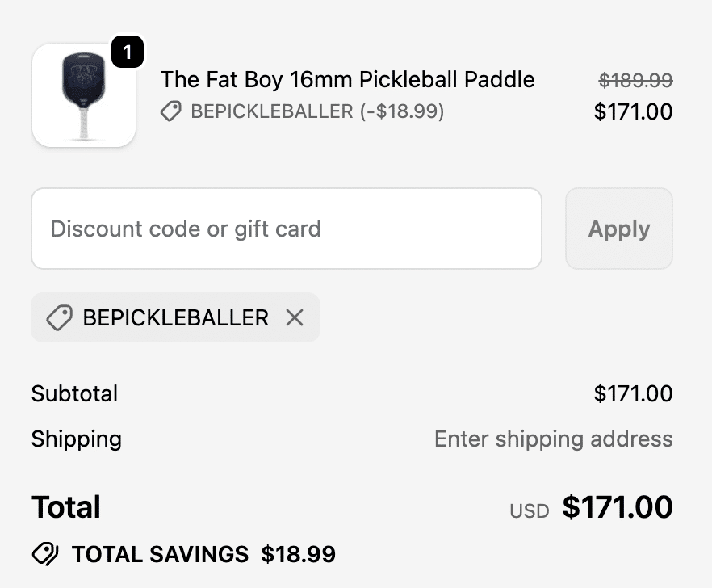Click the $18.99 total savings amount

pos(298,554)
